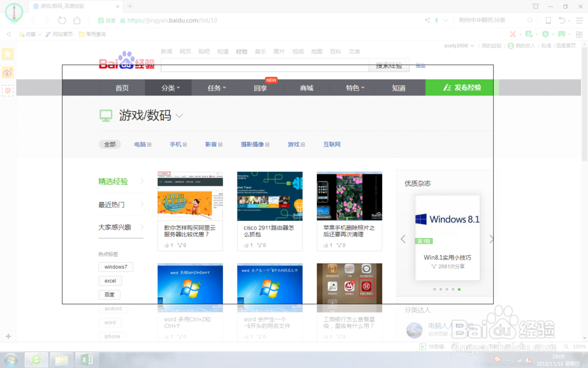This screenshot has width=588, height=368.
Task: Open the 网站首页 bookmark
Action: coord(60,34)
